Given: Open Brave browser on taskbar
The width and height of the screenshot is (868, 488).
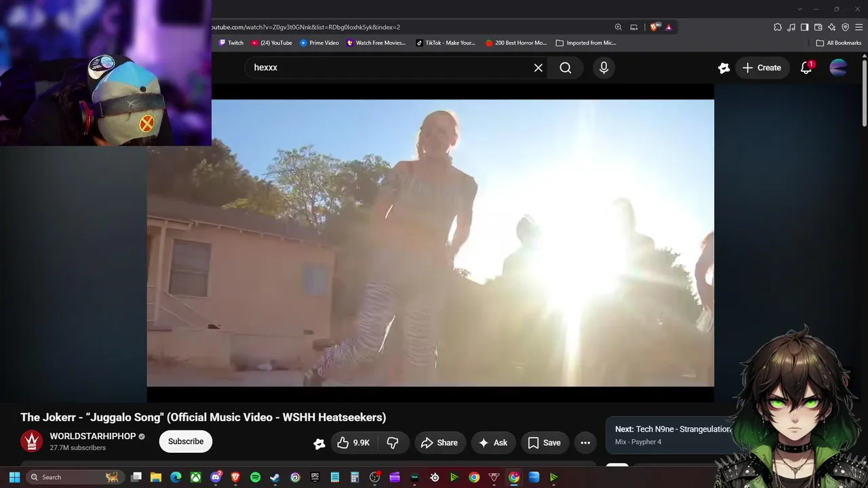Looking at the screenshot, I should click(x=235, y=477).
